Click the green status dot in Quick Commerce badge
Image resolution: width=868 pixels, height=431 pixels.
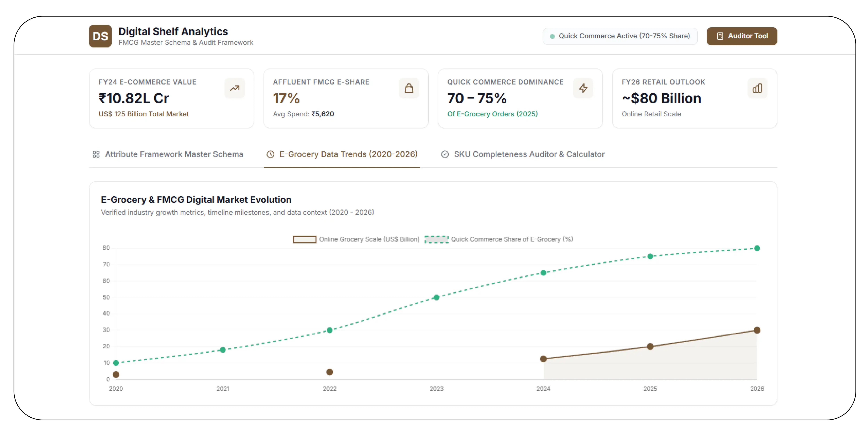(552, 36)
